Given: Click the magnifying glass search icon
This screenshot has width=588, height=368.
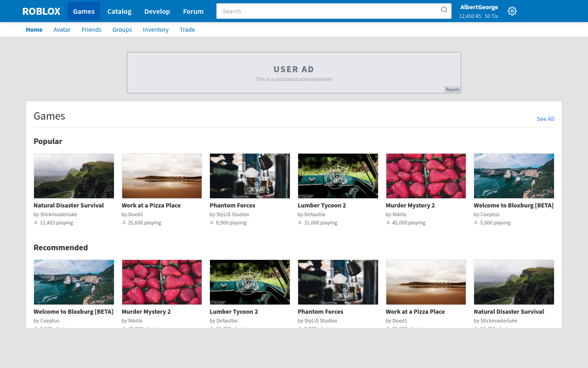Looking at the screenshot, I should 444,10.
